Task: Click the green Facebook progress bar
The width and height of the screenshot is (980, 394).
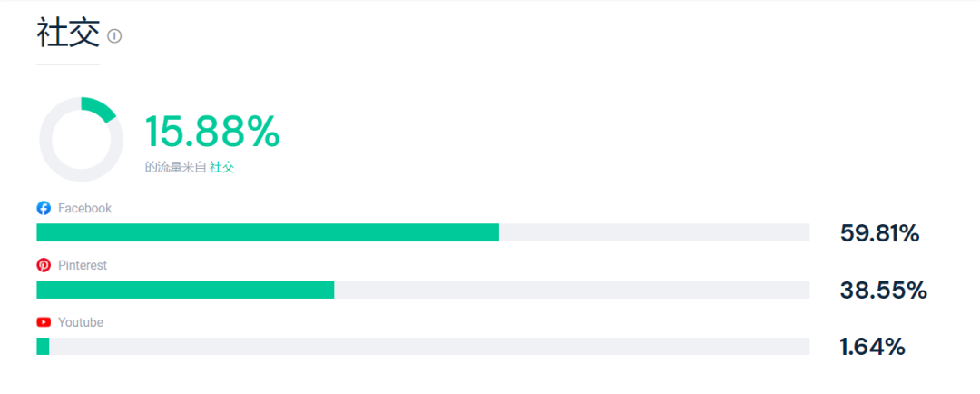Action: [x=268, y=232]
